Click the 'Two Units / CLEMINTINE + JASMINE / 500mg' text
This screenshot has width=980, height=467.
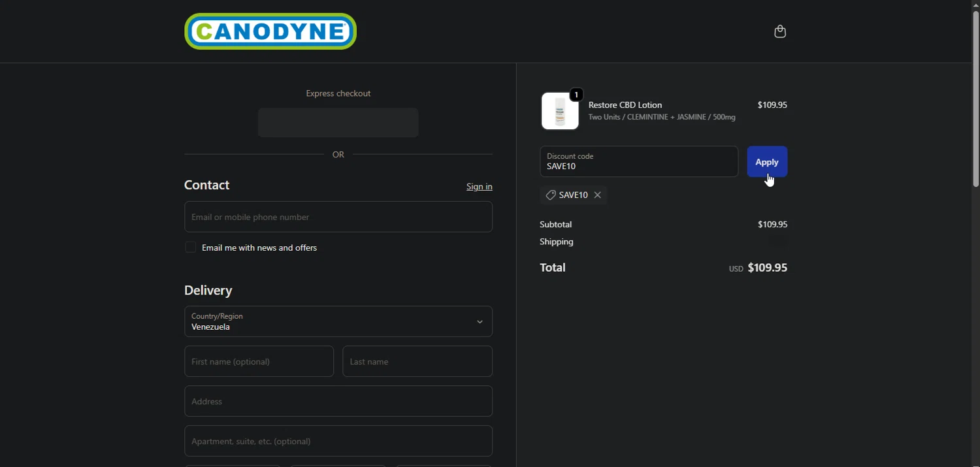[662, 118]
